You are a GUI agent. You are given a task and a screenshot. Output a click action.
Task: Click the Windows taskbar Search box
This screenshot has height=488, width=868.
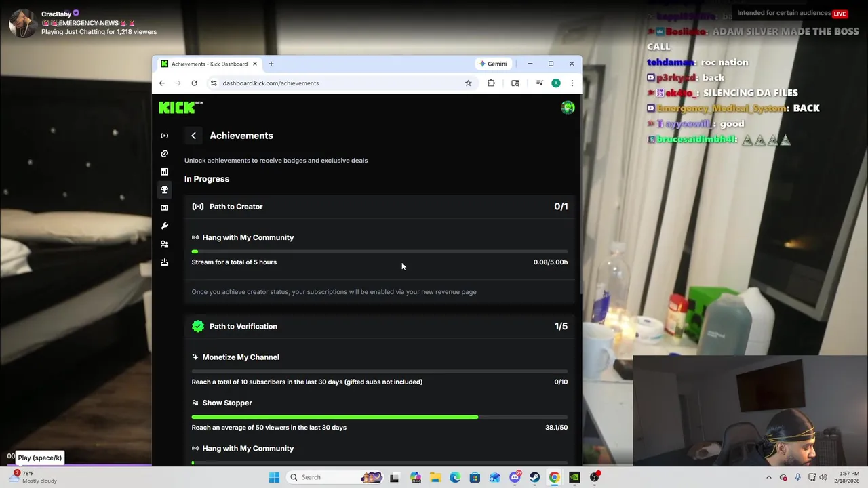(335, 477)
